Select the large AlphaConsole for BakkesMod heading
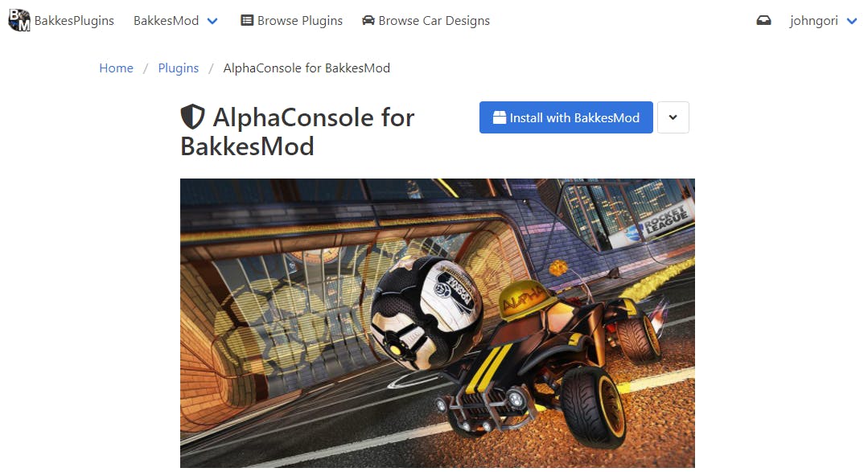This screenshot has height=472, width=868. 298,132
